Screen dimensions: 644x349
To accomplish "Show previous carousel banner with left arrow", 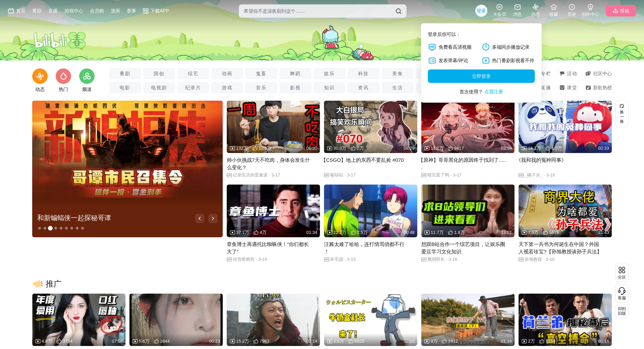I will click(200, 218).
